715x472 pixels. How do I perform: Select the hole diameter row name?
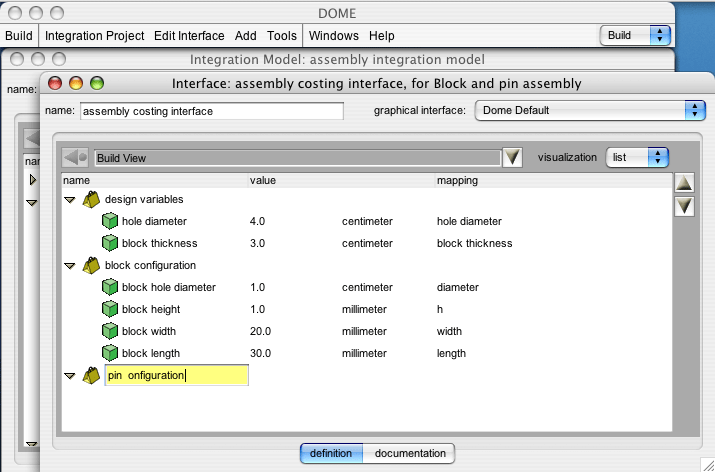tap(155, 221)
